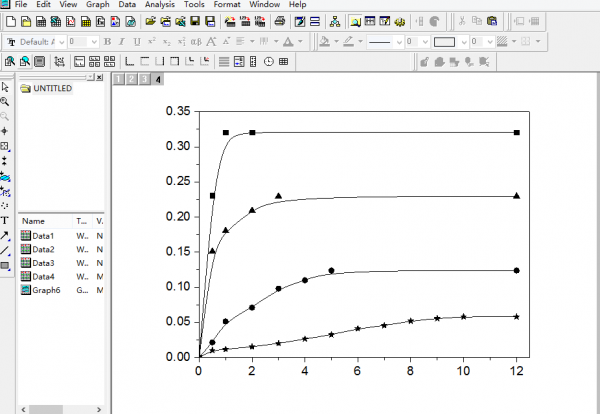Open the File menu
Screen dimensions: 600x414
21,5
